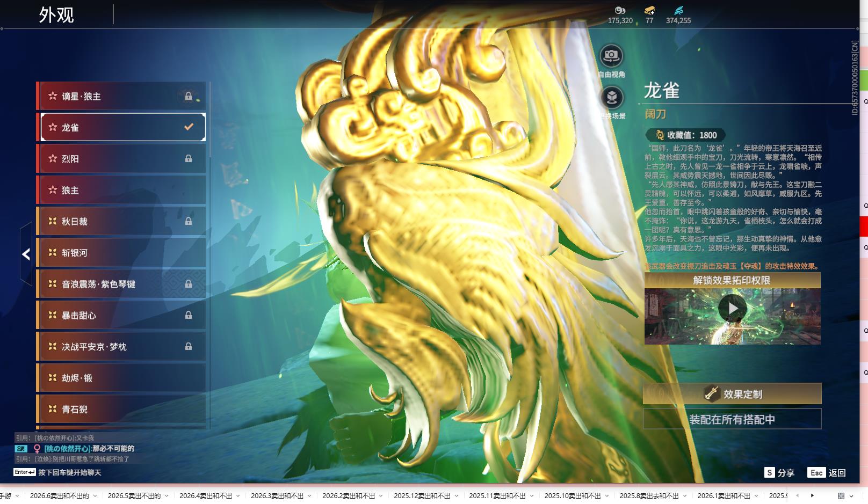
Task: Click the lock icon on 烈阳
Action: (189, 158)
